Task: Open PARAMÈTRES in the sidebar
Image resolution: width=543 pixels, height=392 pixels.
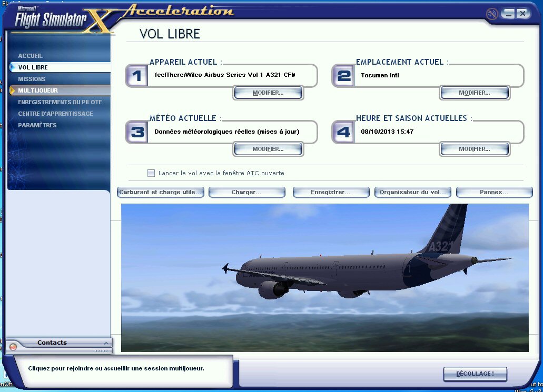Action: coord(37,125)
